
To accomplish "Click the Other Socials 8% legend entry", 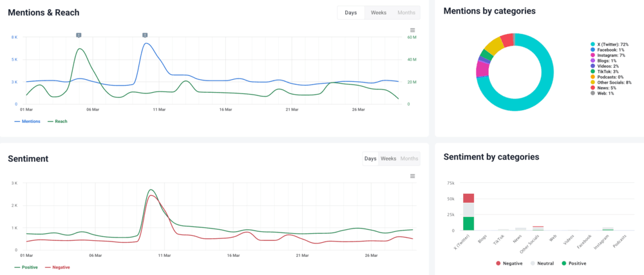I will (x=611, y=82).
